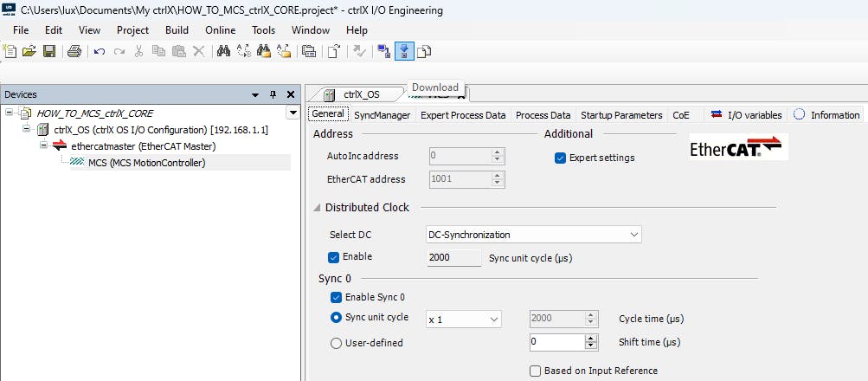Select ethercatmaster (EtherCAT Master) tree item
This screenshot has width=868, height=381.
[x=144, y=146]
